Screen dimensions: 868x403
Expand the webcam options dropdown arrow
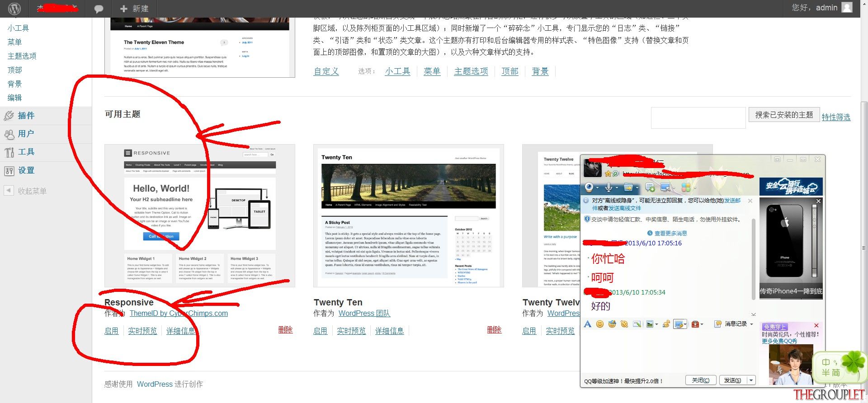point(597,187)
